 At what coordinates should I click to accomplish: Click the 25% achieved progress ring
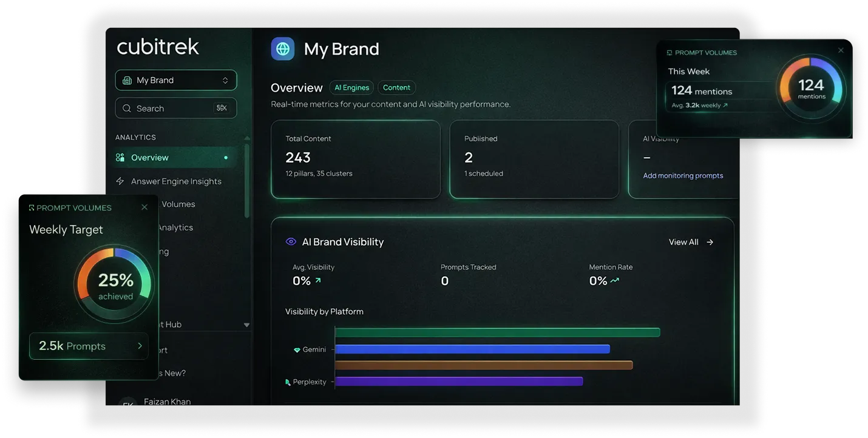[x=115, y=285]
